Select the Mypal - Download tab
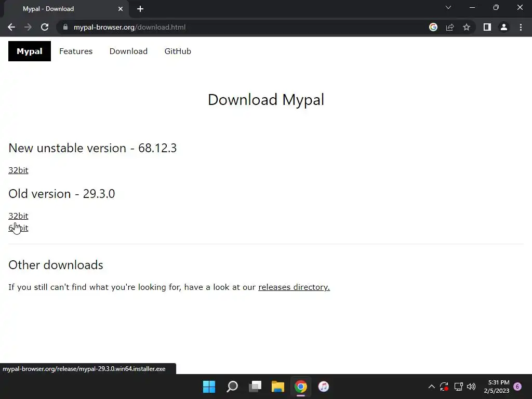This screenshot has width=532, height=399. point(66,9)
